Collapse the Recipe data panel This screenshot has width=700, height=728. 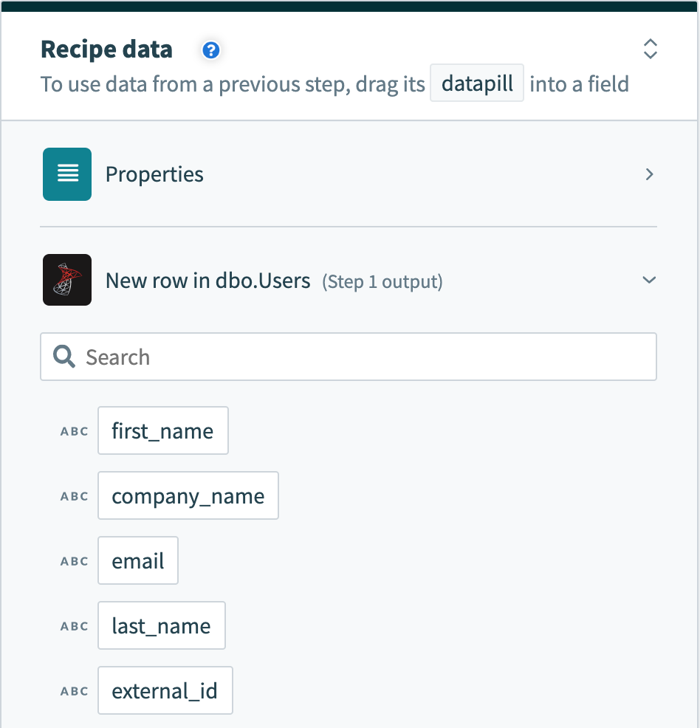pos(650,49)
